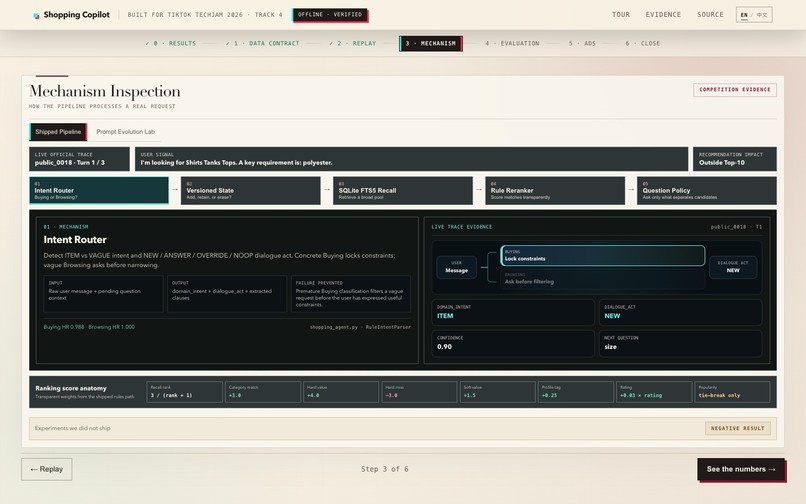Image resolution: width=806 pixels, height=504 pixels.
Task: Click the Confidence 0.90 field
Action: point(512,343)
